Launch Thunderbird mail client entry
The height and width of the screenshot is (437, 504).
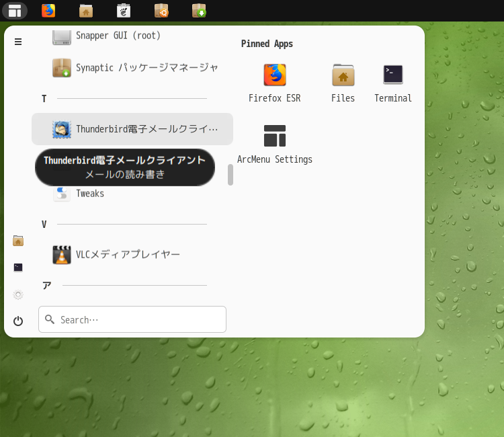tap(132, 129)
